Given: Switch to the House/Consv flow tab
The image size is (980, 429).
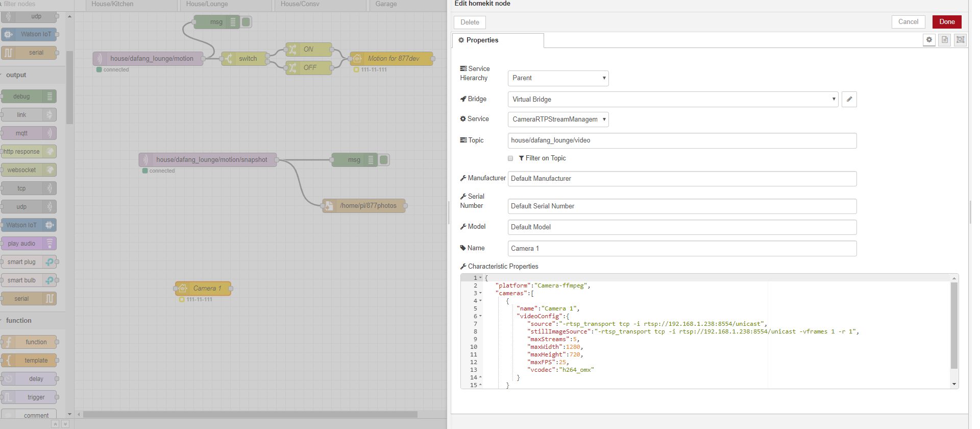Looking at the screenshot, I should pyautogui.click(x=321, y=5).
